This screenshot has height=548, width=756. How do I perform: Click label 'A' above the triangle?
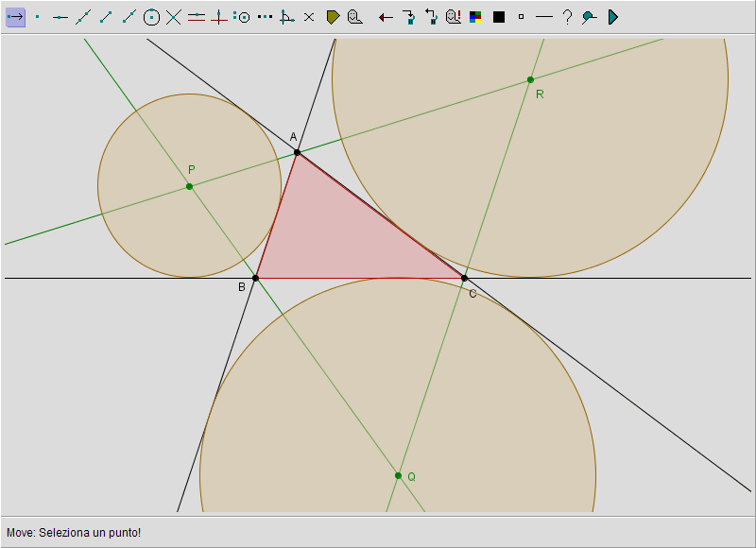(x=293, y=137)
